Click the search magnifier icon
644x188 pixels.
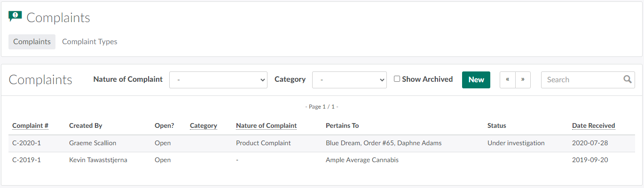pyautogui.click(x=627, y=79)
